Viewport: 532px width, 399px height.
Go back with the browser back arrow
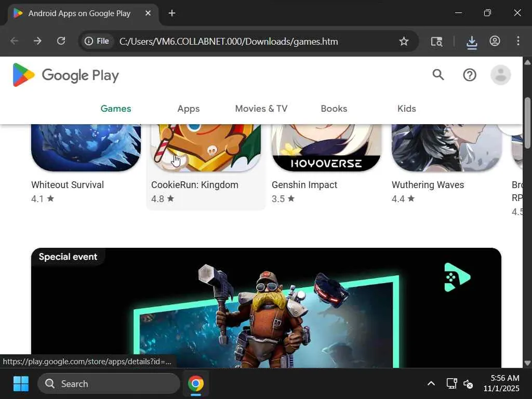14,41
